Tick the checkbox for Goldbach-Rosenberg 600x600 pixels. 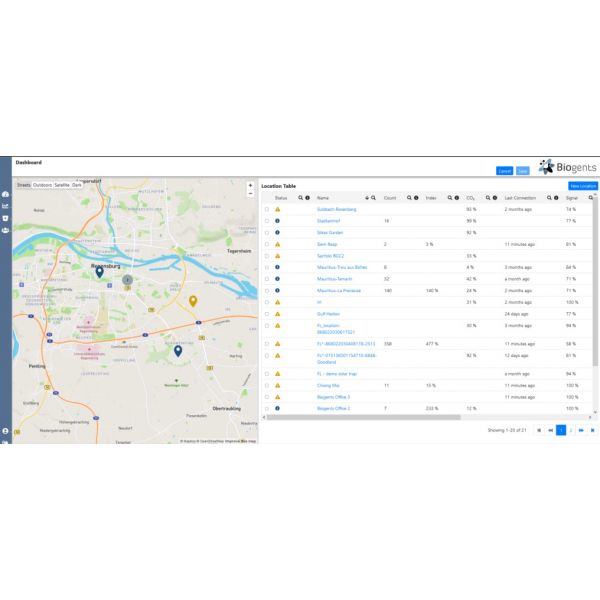[x=267, y=209]
